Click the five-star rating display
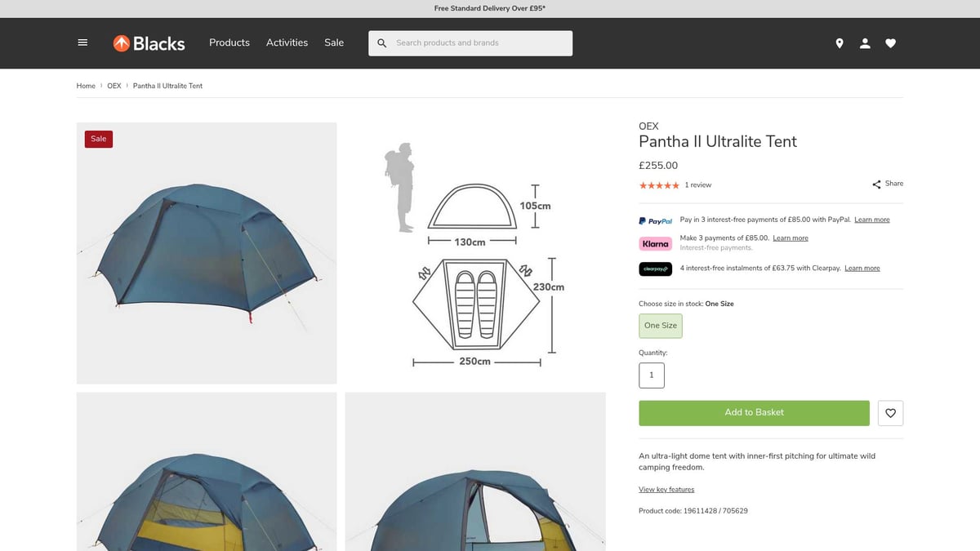This screenshot has height=551, width=980. coord(658,184)
